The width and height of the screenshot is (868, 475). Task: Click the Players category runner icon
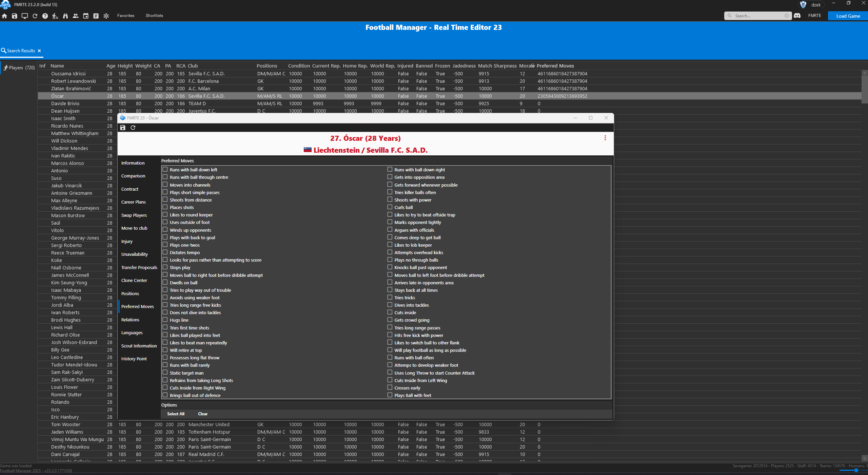5,68
